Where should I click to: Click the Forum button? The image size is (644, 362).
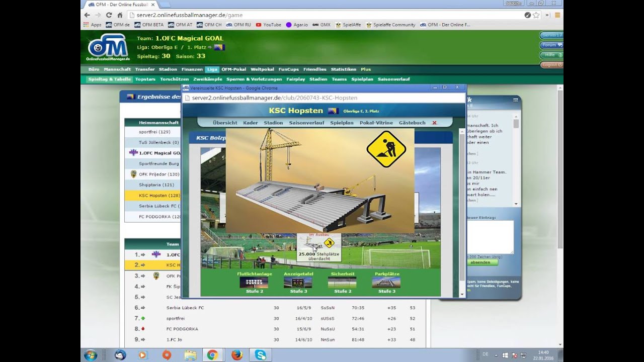(x=551, y=45)
